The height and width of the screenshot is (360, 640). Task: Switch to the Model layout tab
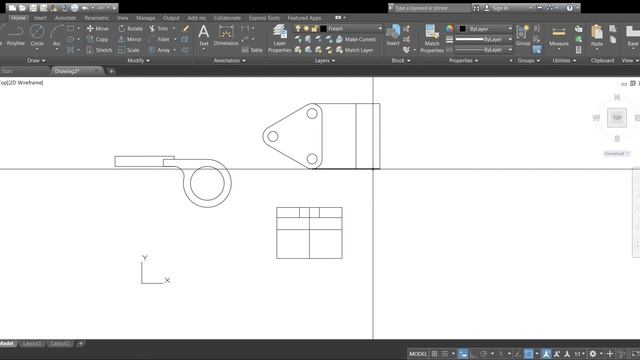(7, 344)
